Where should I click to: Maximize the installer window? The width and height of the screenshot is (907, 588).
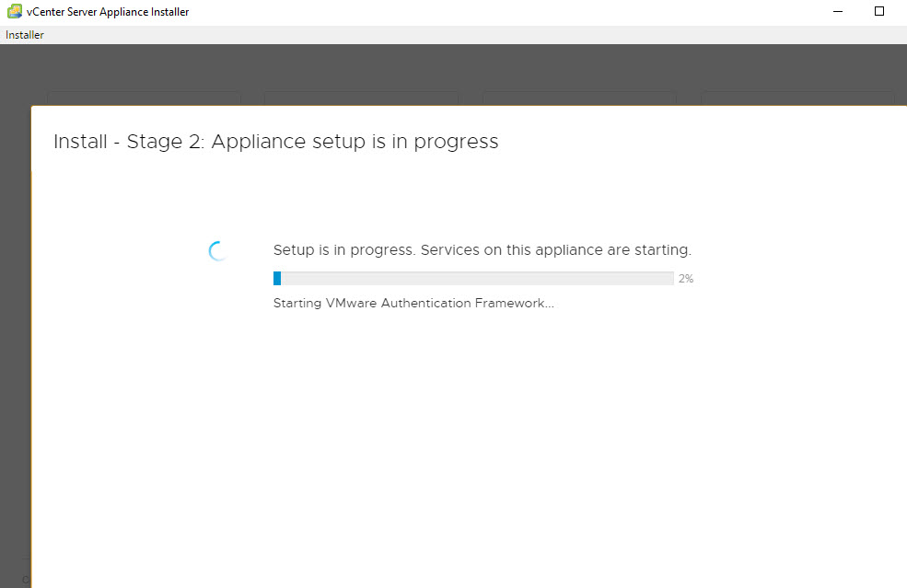coord(879,11)
